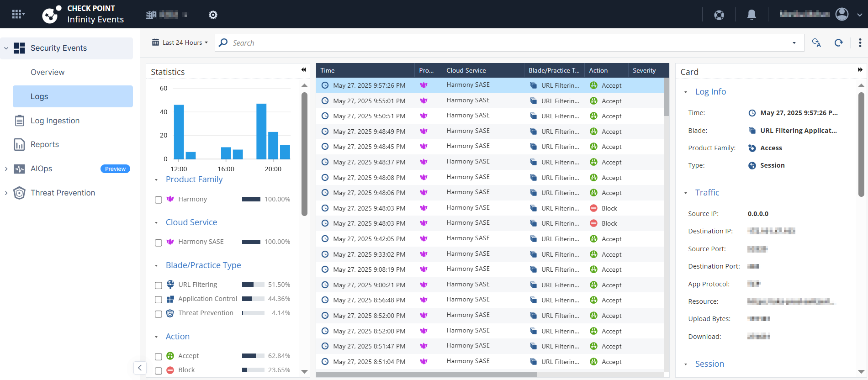
Task: Click the Reports chart icon
Action: 19,144
